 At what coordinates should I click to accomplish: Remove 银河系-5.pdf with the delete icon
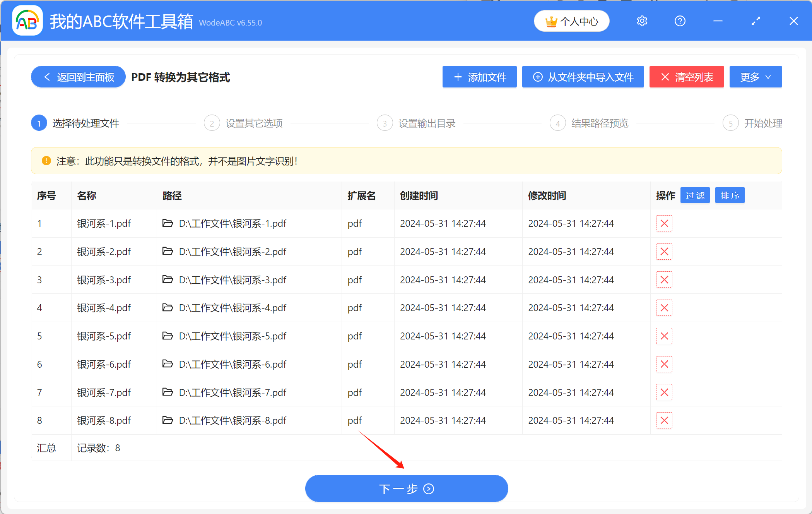pyautogui.click(x=664, y=336)
